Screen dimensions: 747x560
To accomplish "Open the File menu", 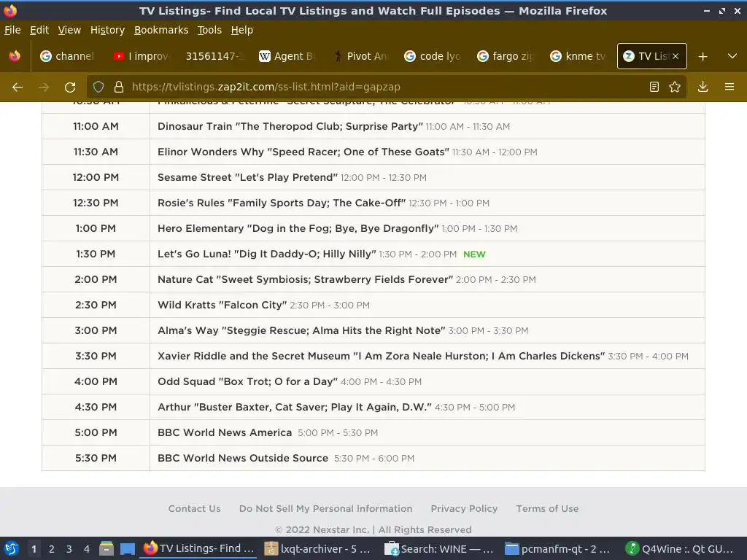I will pyautogui.click(x=12, y=30).
